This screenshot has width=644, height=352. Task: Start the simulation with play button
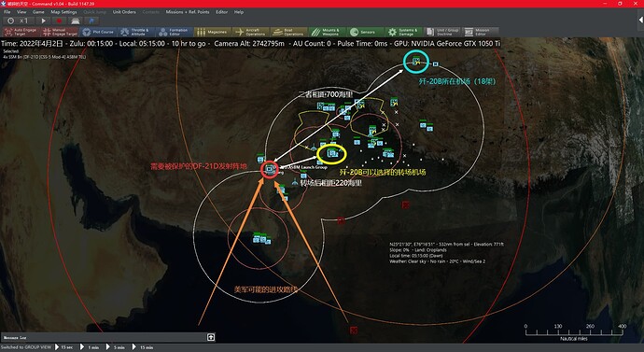tap(43, 21)
